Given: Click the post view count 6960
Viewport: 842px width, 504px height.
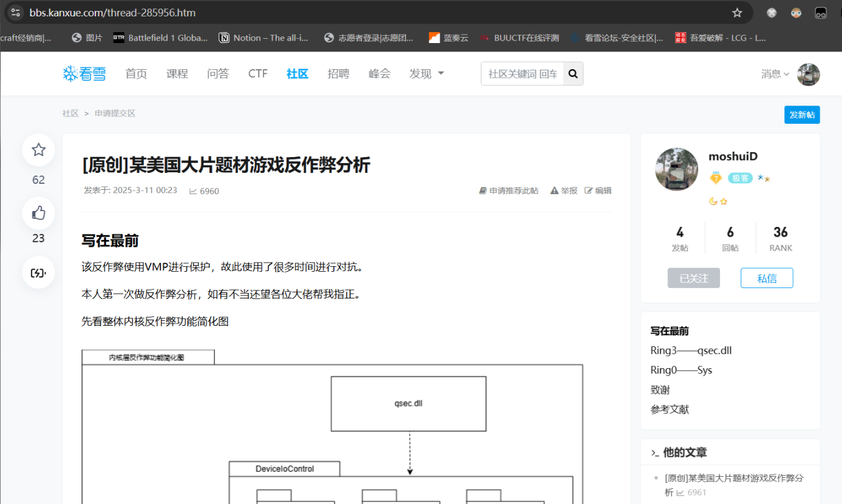Looking at the screenshot, I should click(204, 191).
